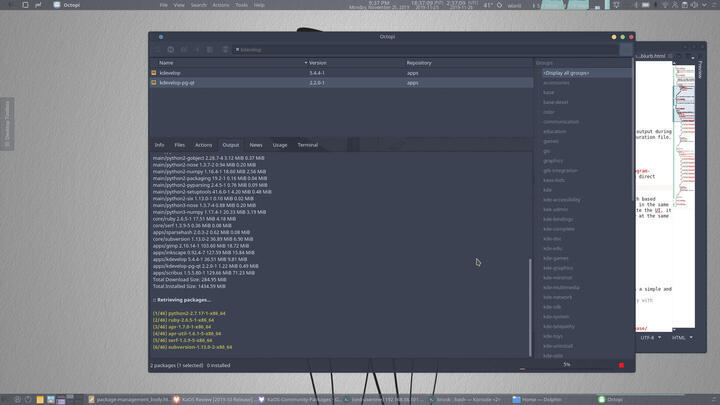Select education group
Viewport: 720px width, 405px height.
[554, 131]
